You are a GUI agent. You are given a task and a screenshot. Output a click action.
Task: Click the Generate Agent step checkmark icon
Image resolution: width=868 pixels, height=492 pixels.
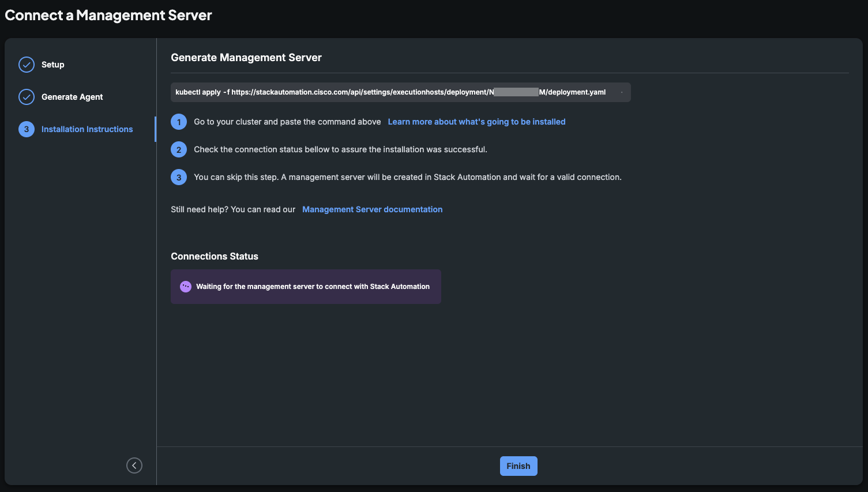tap(27, 97)
